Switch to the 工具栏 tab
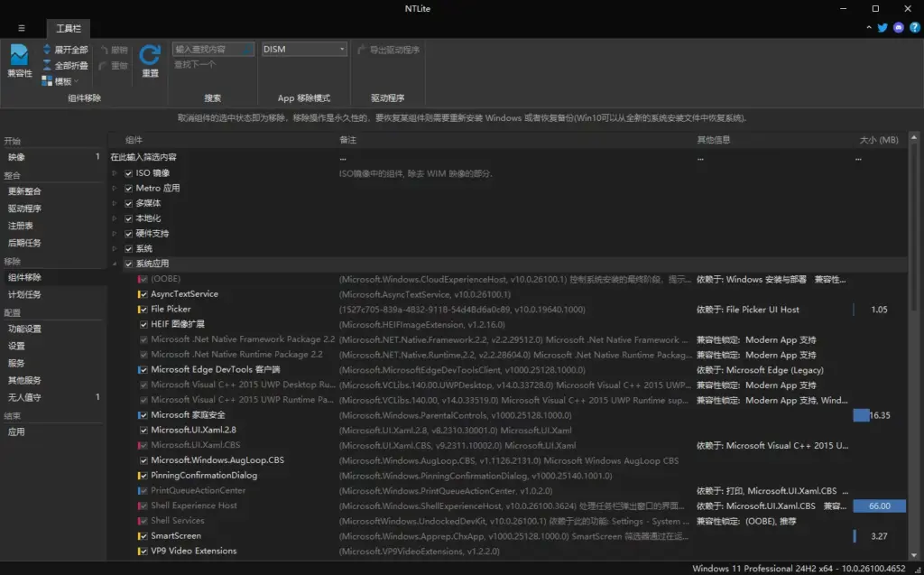Viewport: 924px width, 575px height. (69, 28)
